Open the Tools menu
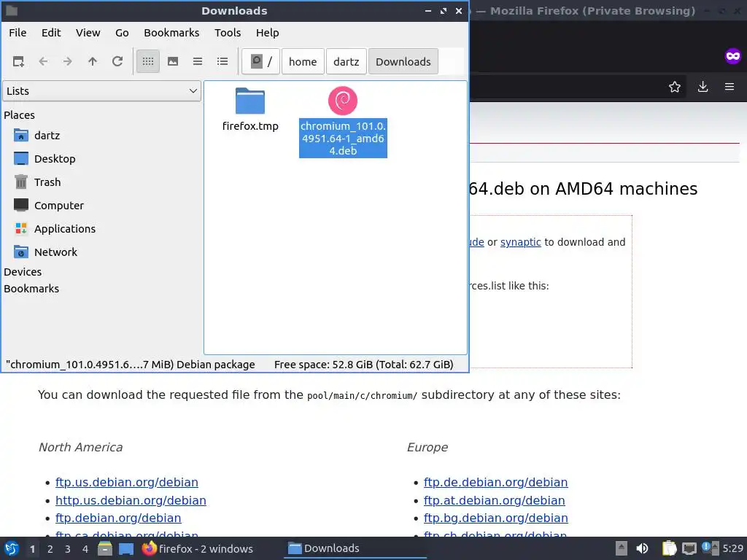Screen dimensions: 747x560 228,33
